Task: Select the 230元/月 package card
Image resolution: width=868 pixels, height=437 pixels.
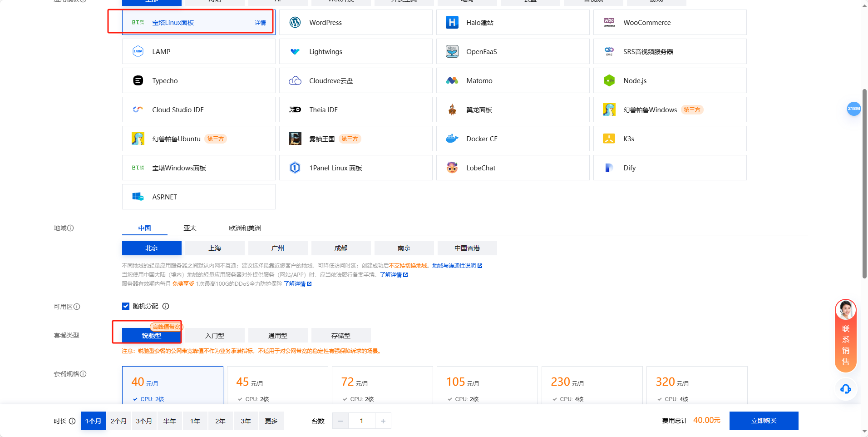Action: (x=592, y=385)
